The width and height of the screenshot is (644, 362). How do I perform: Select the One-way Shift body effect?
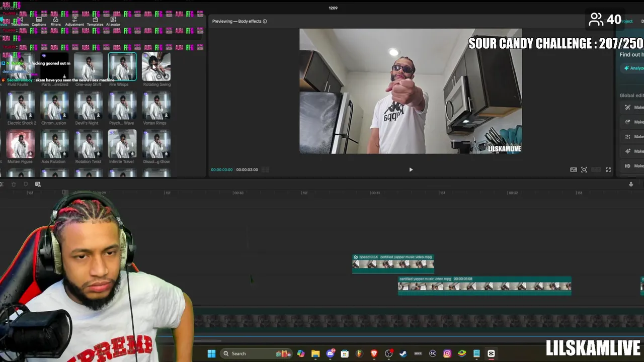point(88,66)
